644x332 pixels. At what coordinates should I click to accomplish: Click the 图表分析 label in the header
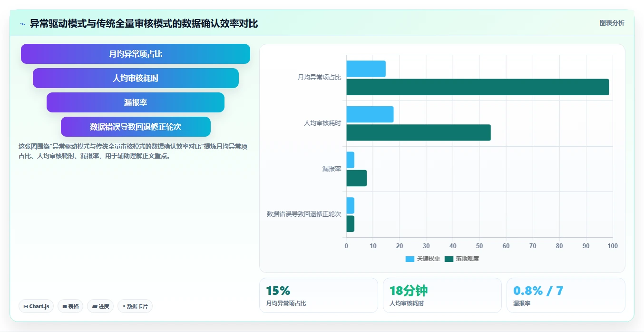click(612, 23)
